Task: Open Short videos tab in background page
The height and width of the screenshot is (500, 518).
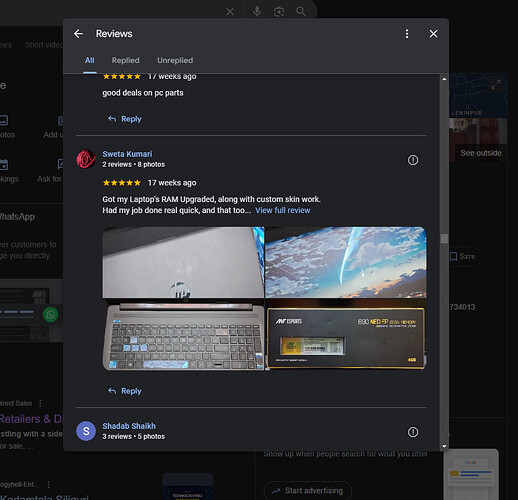Action: (x=44, y=45)
